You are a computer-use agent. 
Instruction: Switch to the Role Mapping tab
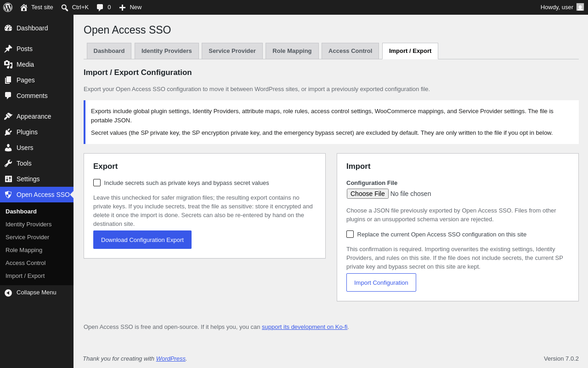click(292, 51)
